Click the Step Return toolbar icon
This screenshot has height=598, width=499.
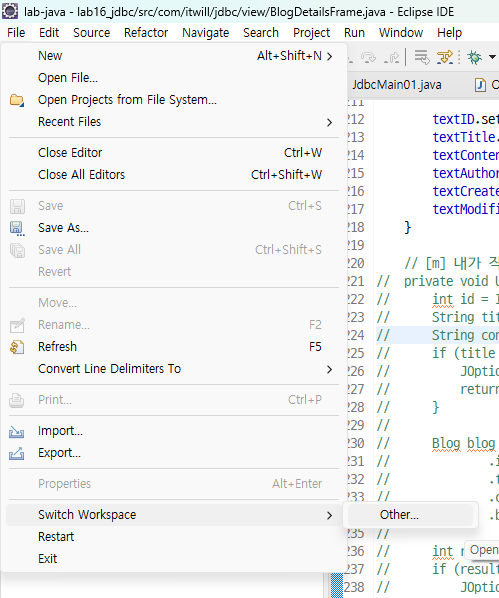[x=391, y=57]
